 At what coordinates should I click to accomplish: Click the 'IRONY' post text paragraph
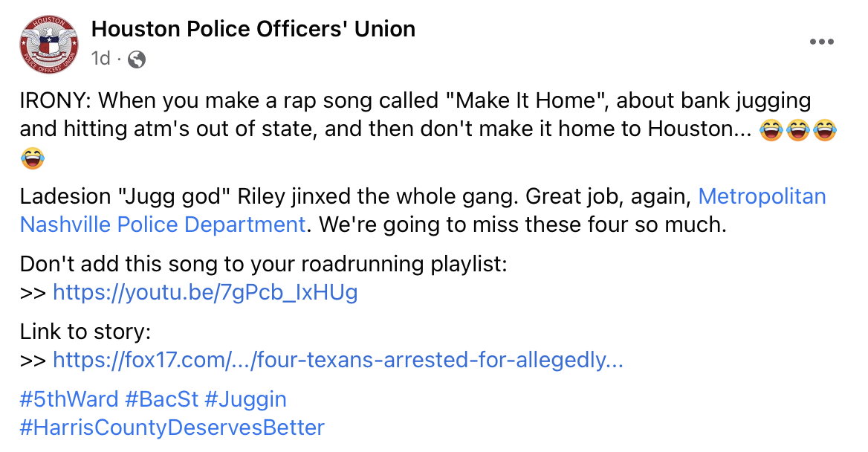[x=428, y=129]
